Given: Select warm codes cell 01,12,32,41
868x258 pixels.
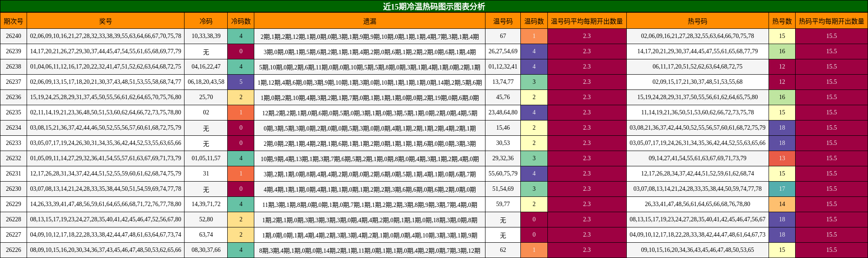Looking at the screenshot, I should (503, 67).
